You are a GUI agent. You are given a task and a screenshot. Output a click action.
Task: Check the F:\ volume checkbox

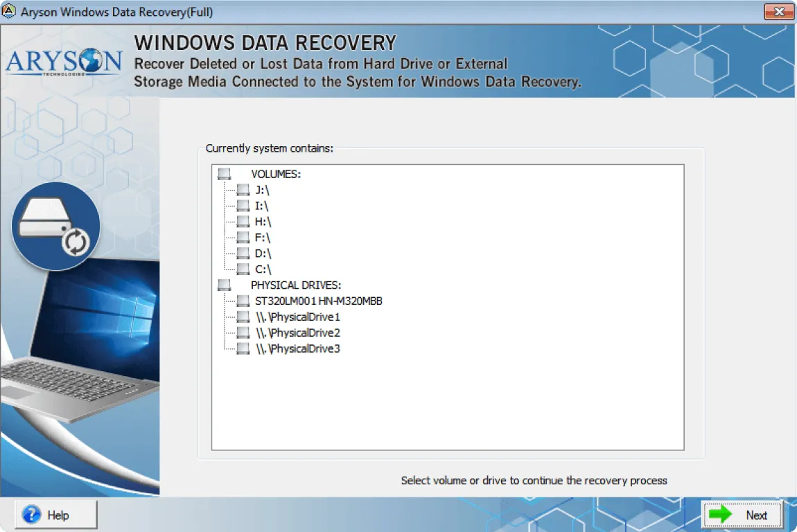coord(243,237)
